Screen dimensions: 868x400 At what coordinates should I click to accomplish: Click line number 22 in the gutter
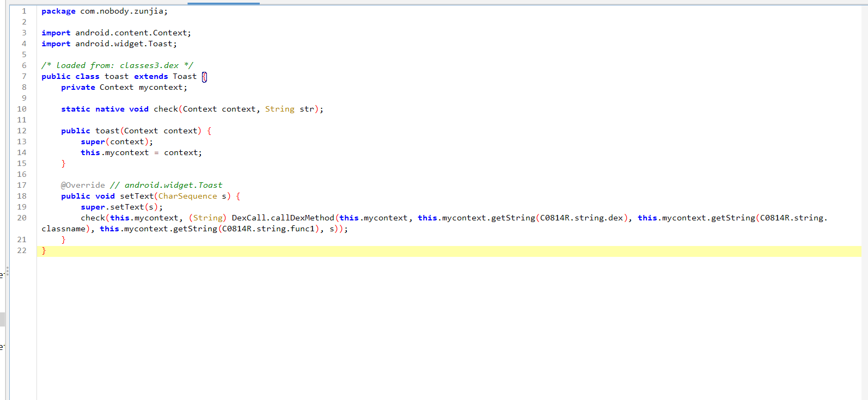(22, 250)
